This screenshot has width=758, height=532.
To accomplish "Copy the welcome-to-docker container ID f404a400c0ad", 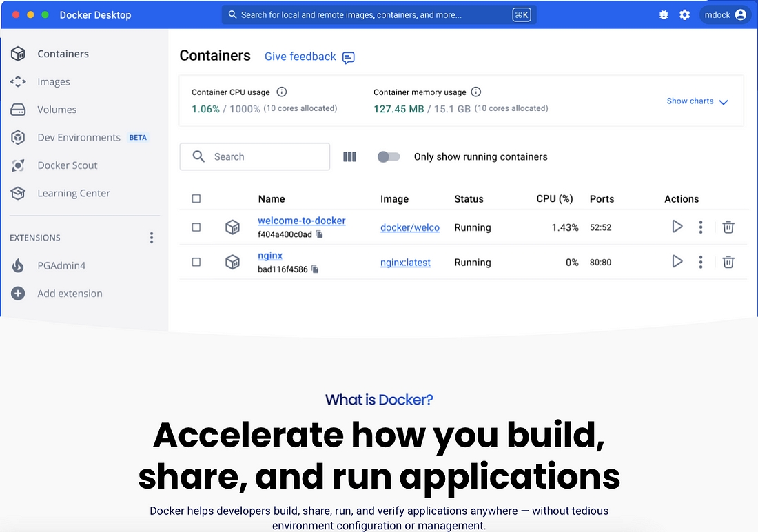I will (x=320, y=234).
